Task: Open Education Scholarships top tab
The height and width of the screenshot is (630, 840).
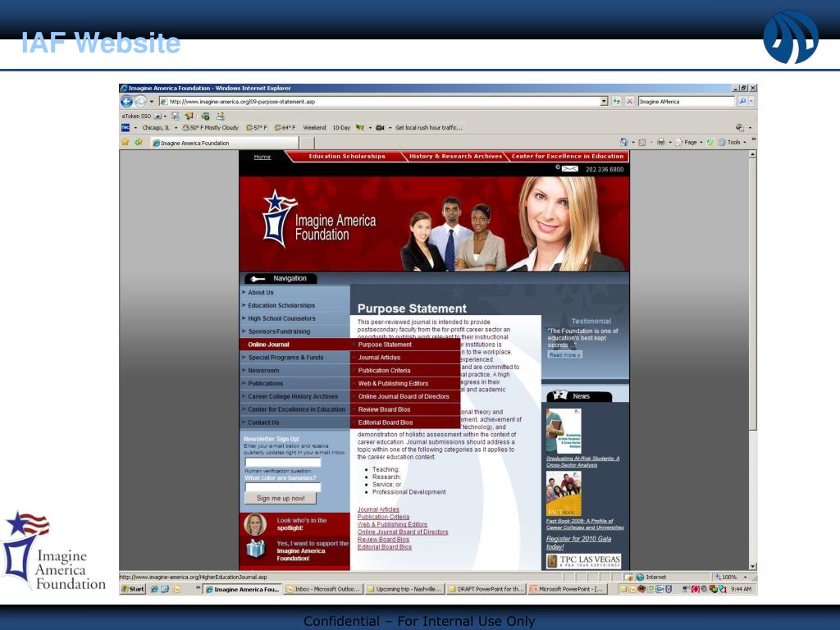Action: [x=347, y=157]
